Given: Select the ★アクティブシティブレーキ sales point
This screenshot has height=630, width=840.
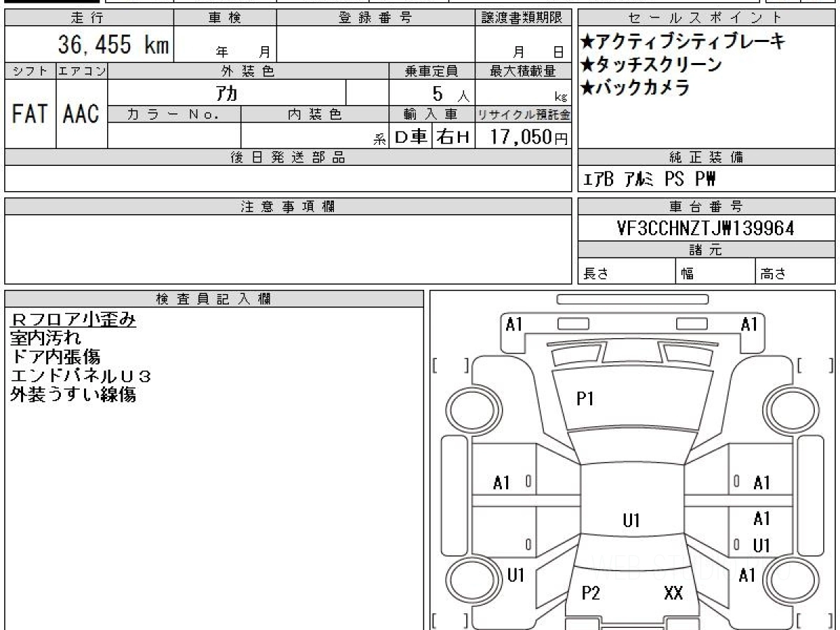Looking at the screenshot, I should pos(682,42).
